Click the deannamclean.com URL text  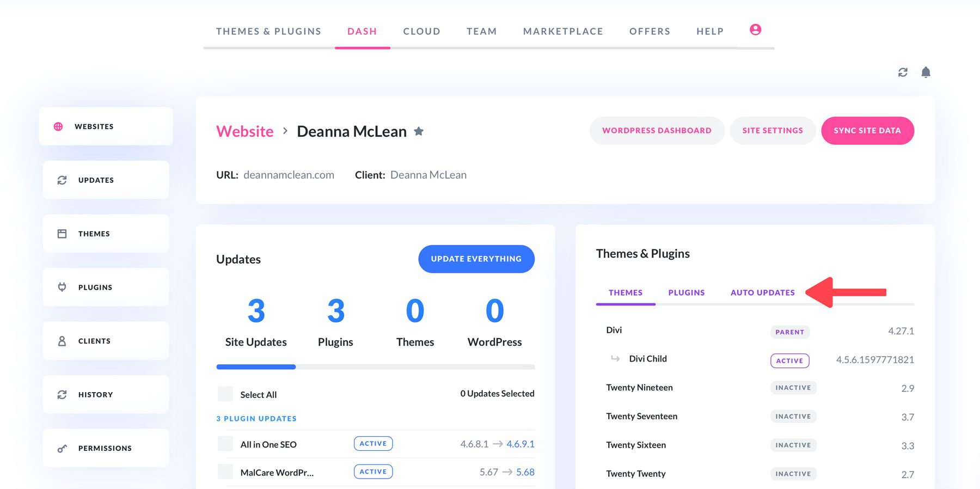[289, 175]
